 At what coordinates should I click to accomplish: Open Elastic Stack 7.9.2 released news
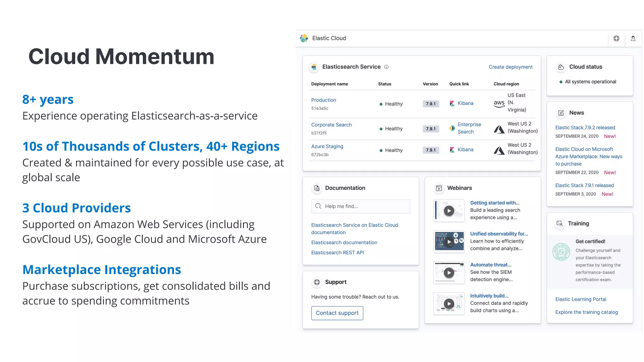(585, 128)
